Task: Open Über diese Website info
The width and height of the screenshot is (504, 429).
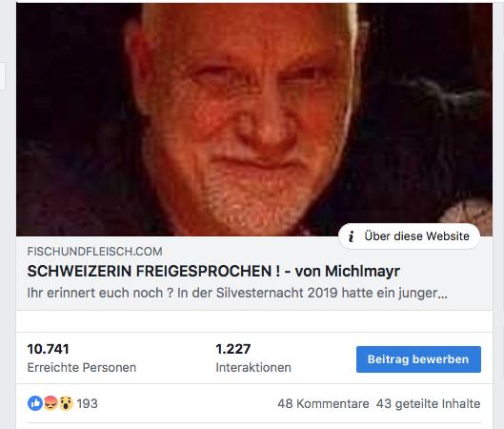Action: [409, 236]
